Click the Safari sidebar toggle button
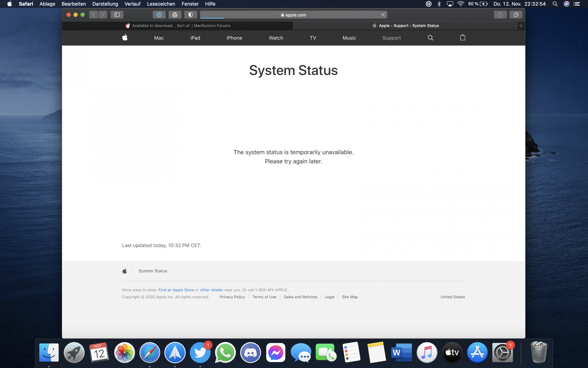 117,15
